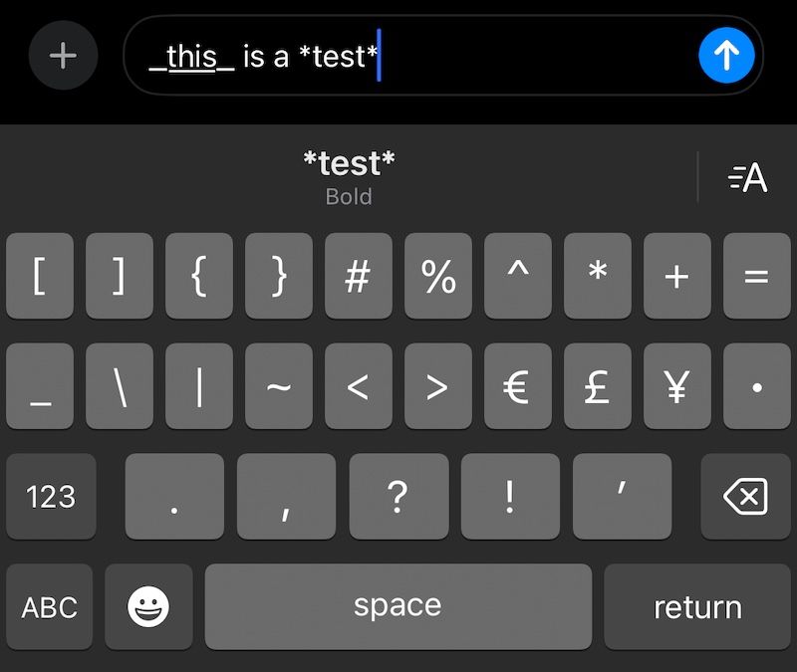
Task: Tap the question mark key
Action: (x=398, y=496)
